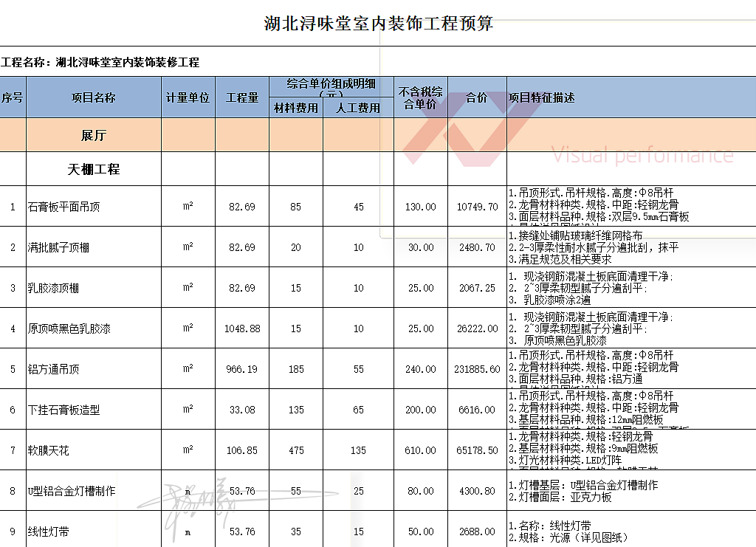The height and width of the screenshot is (547, 756).
Task: Select the 工程量 column header
Action: pyautogui.click(x=241, y=97)
